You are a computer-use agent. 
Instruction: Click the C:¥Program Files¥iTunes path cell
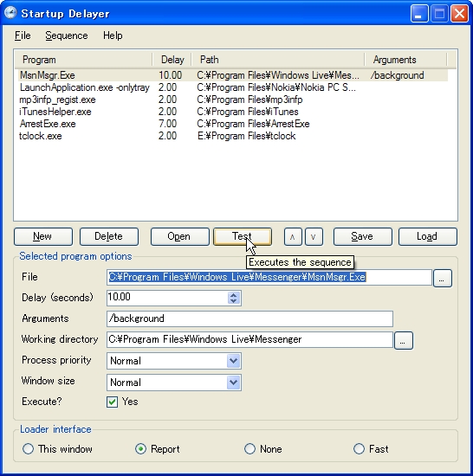pyautogui.click(x=248, y=112)
